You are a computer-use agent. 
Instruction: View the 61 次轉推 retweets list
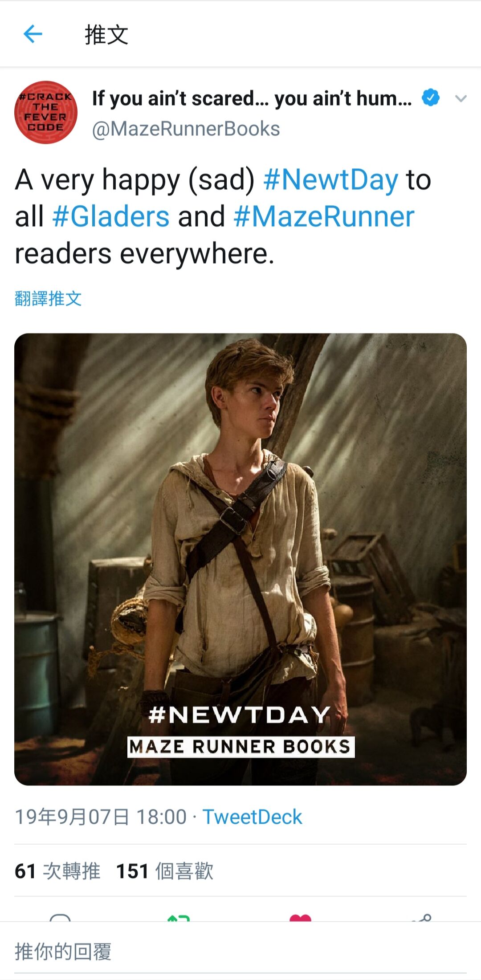[57, 871]
